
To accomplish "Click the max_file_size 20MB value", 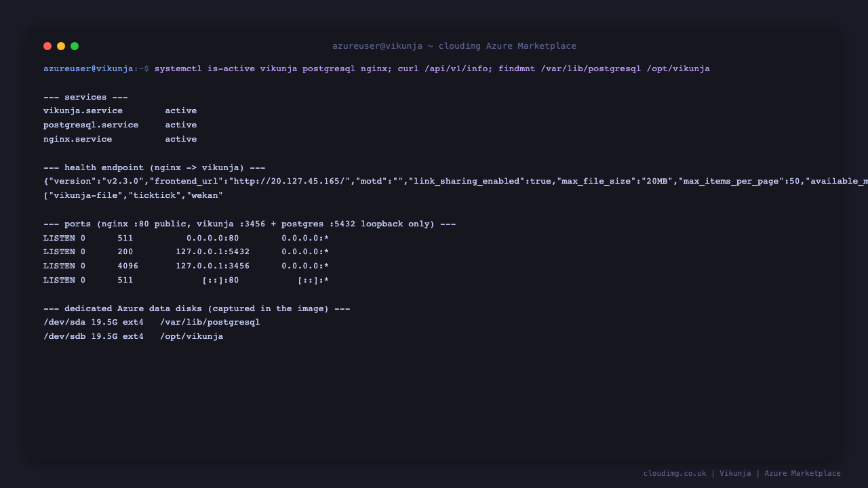I will [x=658, y=181].
